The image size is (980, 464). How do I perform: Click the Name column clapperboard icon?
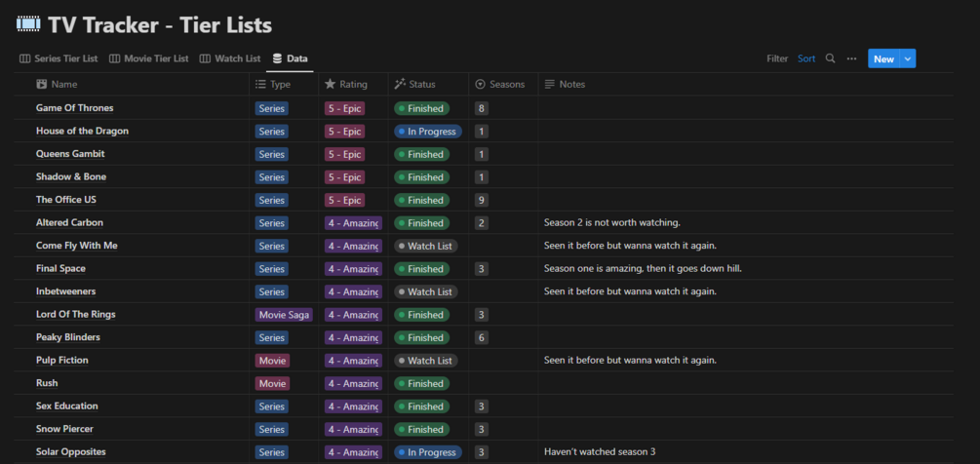pyautogui.click(x=42, y=84)
